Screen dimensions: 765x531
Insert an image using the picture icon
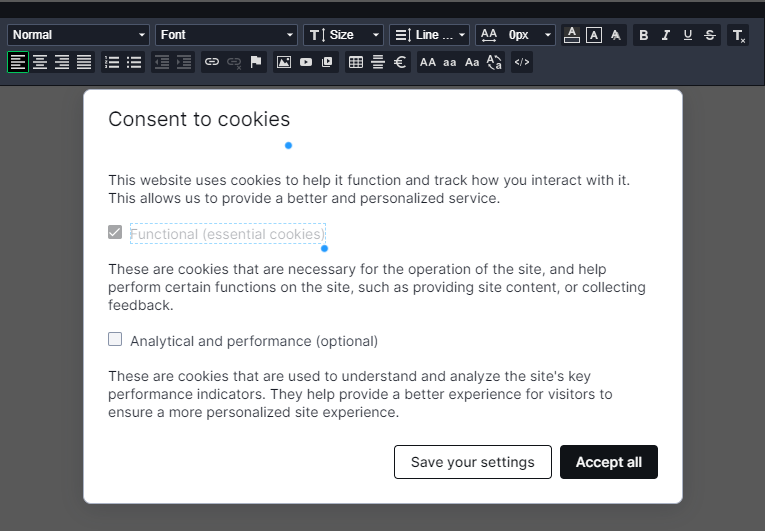[284, 62]
